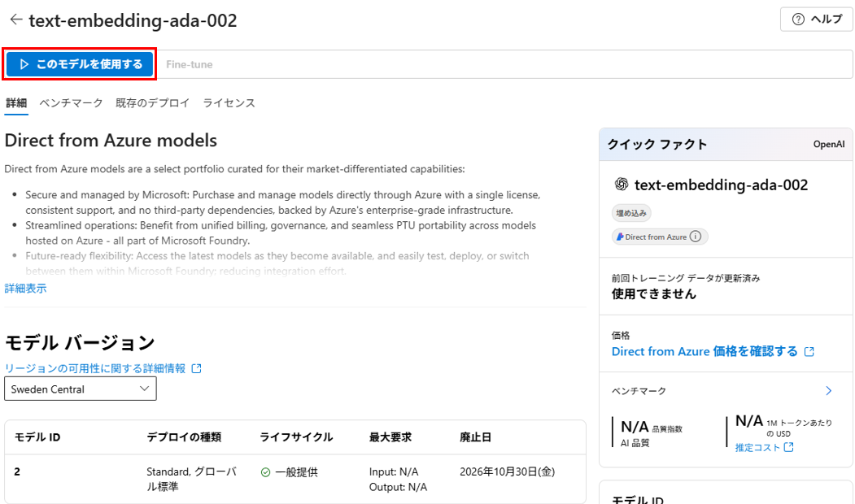Screen dimensions: 855x504
Task: Open the Sweden Central region dropdown
Action: pos(81,389)
